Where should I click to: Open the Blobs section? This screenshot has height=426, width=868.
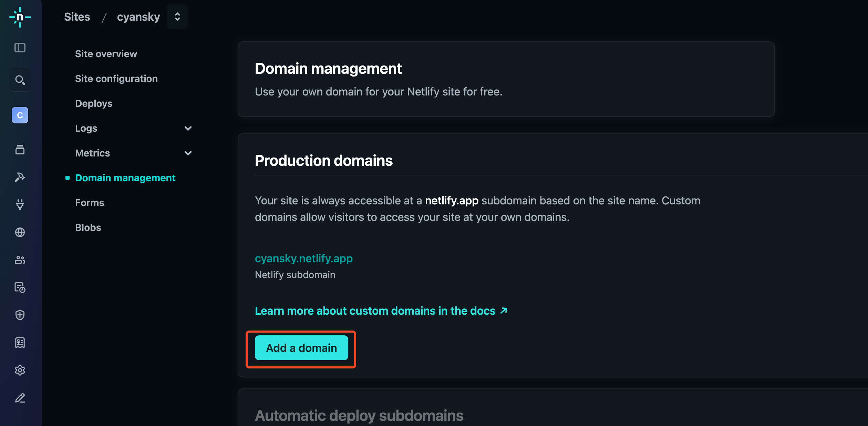coord(88,227)
